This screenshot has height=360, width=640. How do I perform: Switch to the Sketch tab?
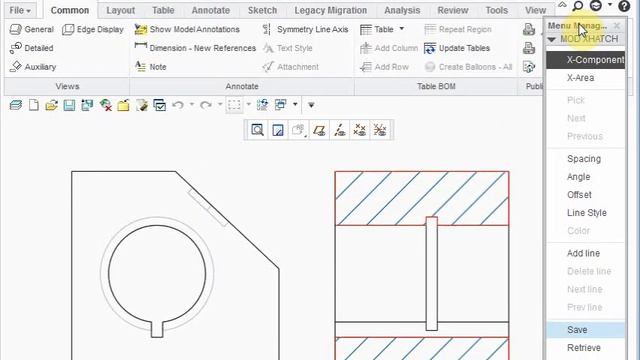[x=262, y=10]
